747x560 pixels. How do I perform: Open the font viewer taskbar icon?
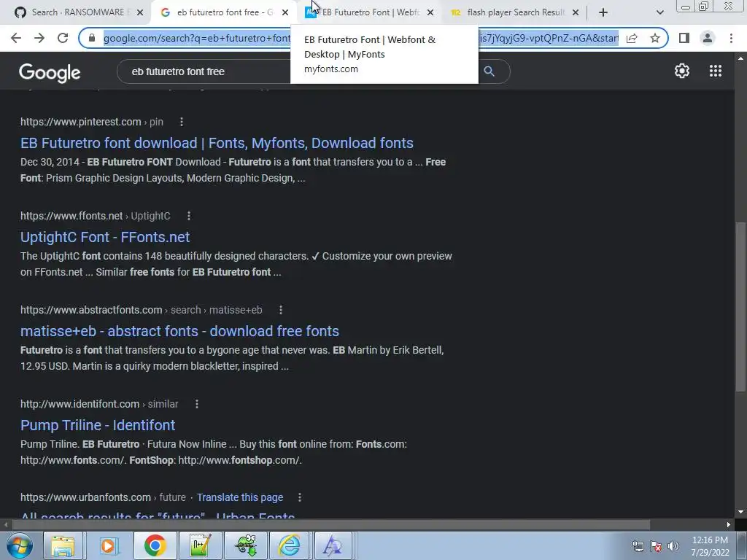333,545
